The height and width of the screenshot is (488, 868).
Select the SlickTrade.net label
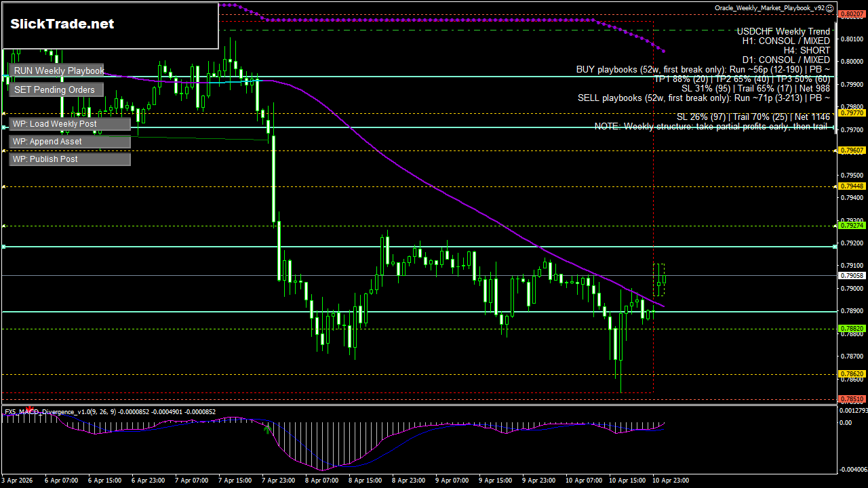tap(62, 24)
